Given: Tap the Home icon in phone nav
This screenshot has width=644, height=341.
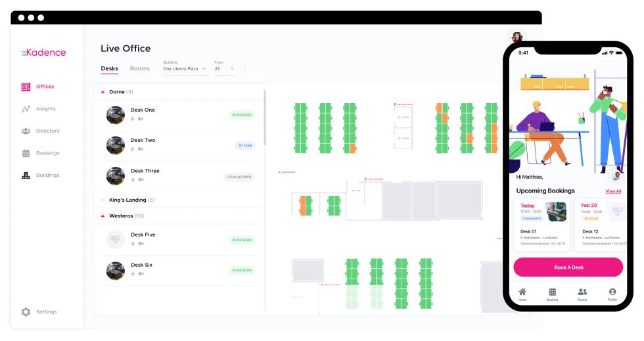Looking at the screenshot, I should [522, 292].
